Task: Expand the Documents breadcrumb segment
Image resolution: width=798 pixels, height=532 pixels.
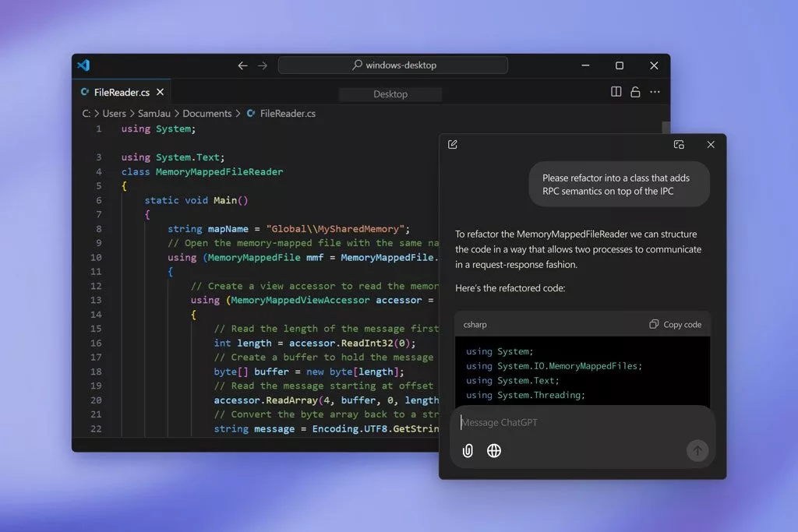Action: coord(207,114)
